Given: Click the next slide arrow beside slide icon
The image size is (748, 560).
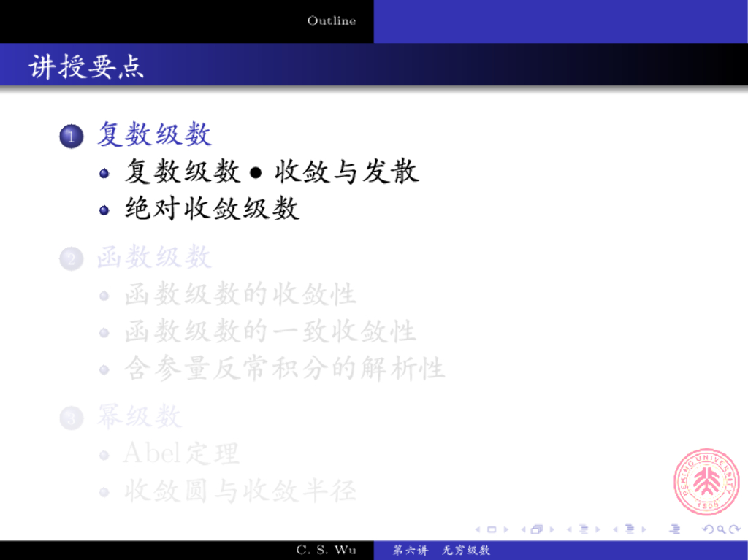Looking at the screenshot, I should point(505,529).
